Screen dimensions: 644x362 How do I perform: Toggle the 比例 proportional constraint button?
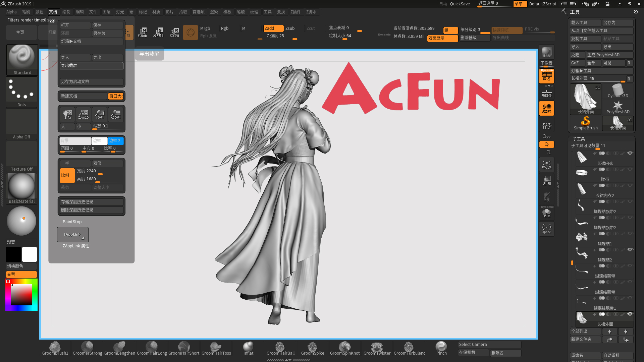pyautogui.click(x=67, y=176)
